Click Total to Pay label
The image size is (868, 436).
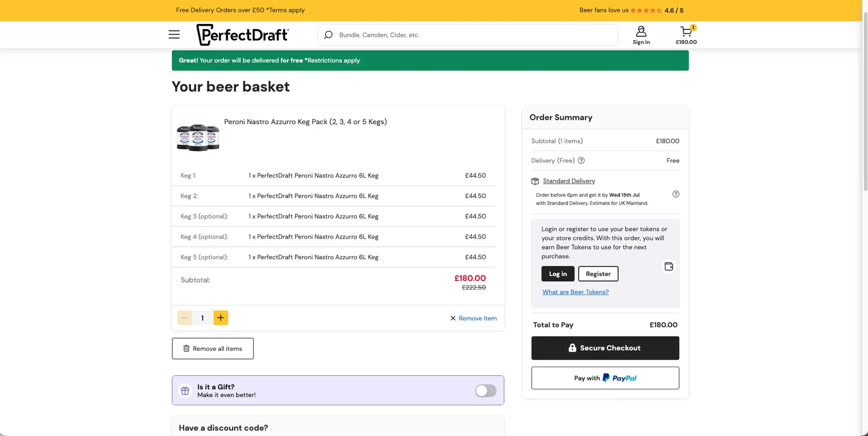tap(553, 325)
